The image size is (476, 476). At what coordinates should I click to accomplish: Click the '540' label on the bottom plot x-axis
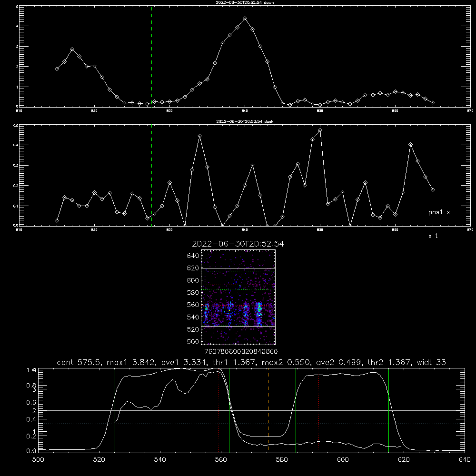(x=160, y=460)
